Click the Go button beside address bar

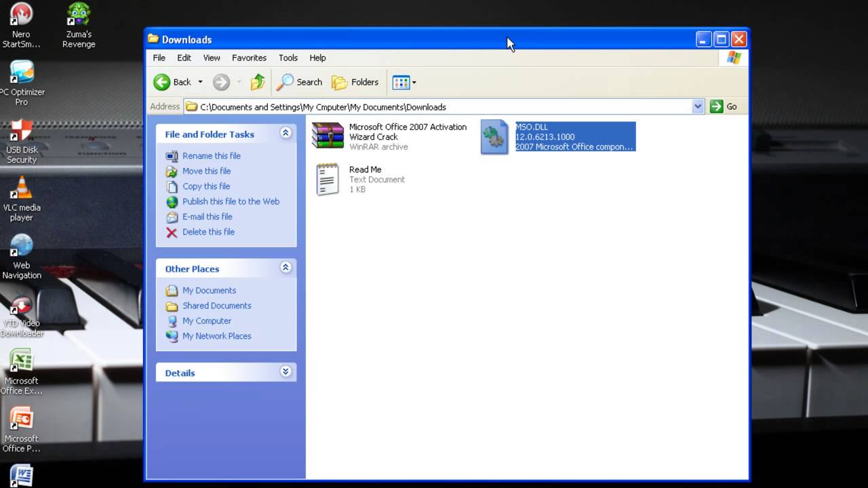click(x=724, y=106)
